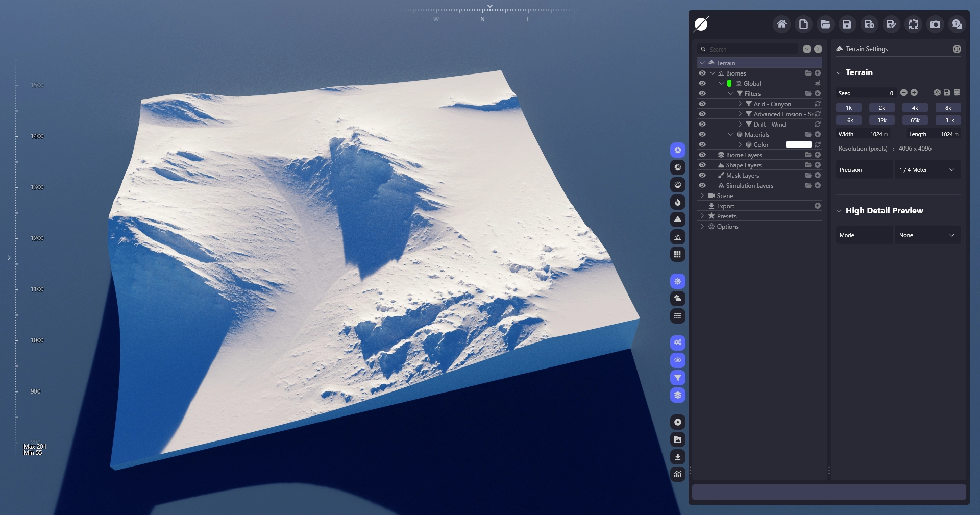Viewport: 980px width, 515px height.
Task: Open help chat with question bubble icon
Action: point(957,24)
